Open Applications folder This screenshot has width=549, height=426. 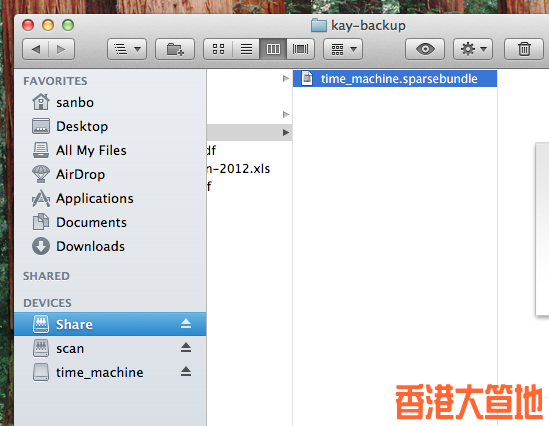[110, 198]
